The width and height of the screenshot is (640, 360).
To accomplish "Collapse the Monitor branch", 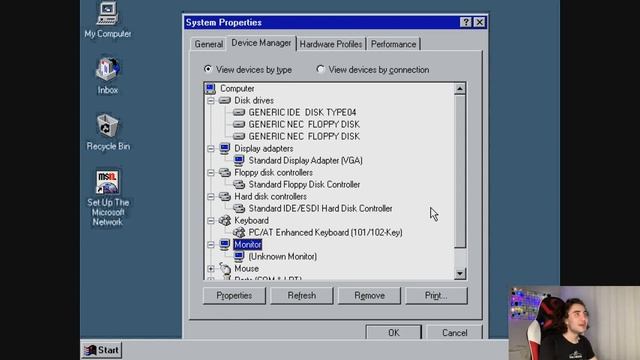I will [211, 245].
